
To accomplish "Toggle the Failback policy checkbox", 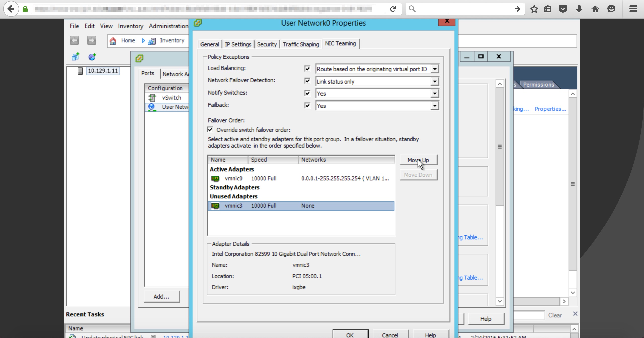I will point(307,105).
